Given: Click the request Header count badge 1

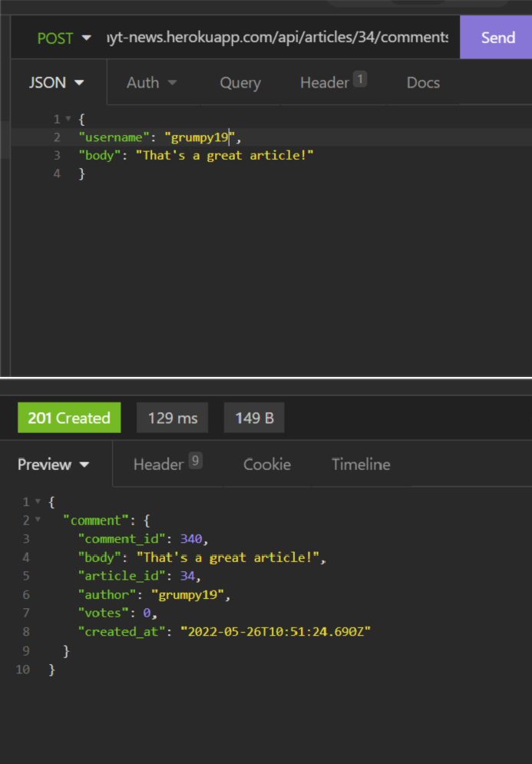Looking at the screenshot, I should pyautogui.click(x=360, y=79).
